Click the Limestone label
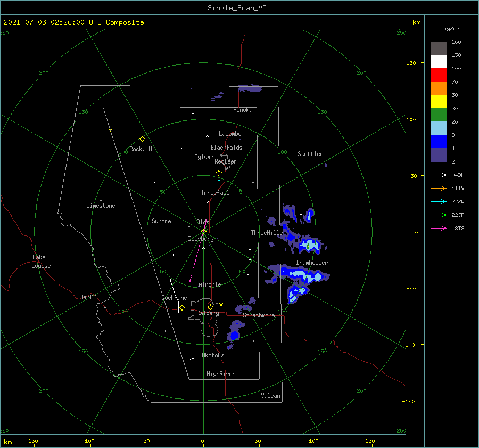This screenshot has width=479, height=448. click(x=101, y=206)
